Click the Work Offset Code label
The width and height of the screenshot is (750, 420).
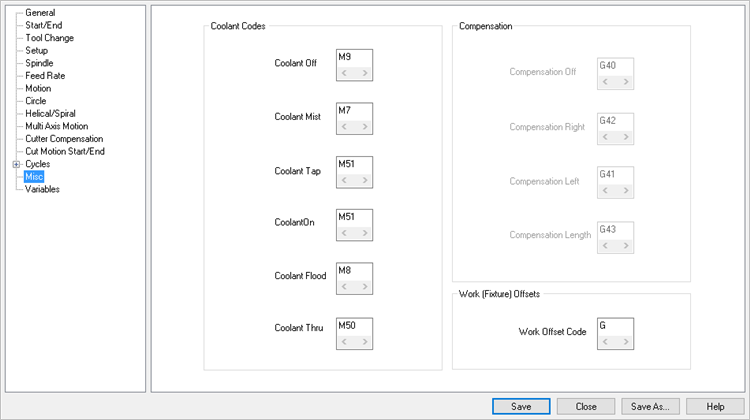(x=552, y=332)
